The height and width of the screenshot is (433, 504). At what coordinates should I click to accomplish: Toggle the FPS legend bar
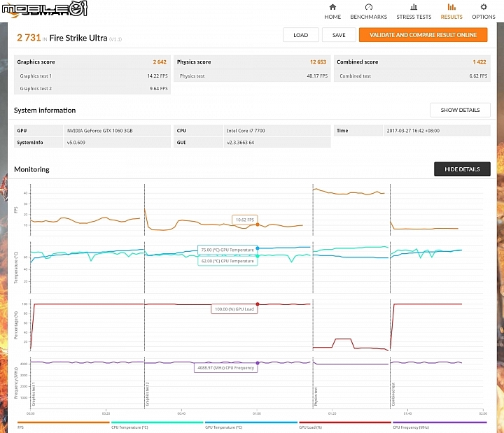coord(63,423)
